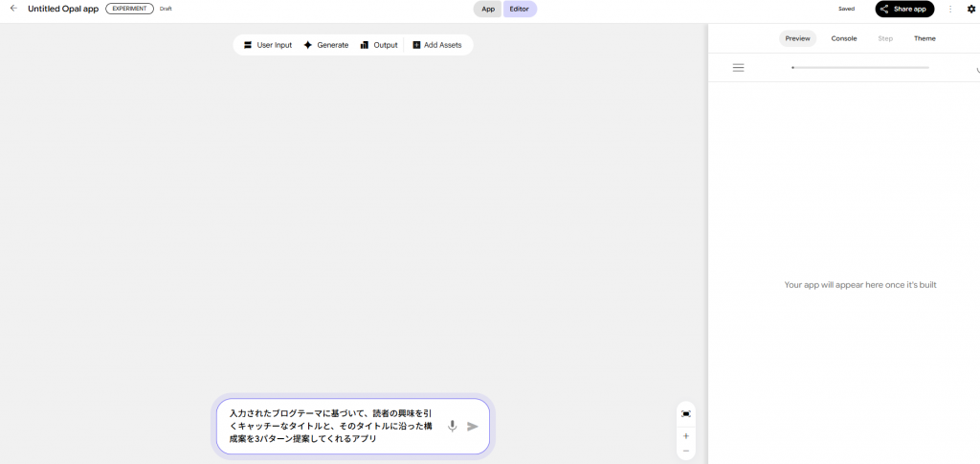Add an Output step
Screen dimensions: 980x464
point(379,45)
